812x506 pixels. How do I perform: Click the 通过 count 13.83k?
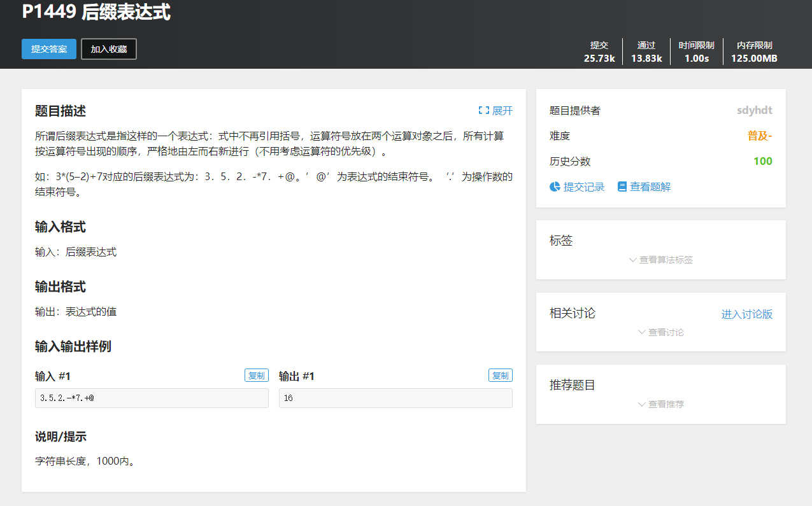(646, 58)
